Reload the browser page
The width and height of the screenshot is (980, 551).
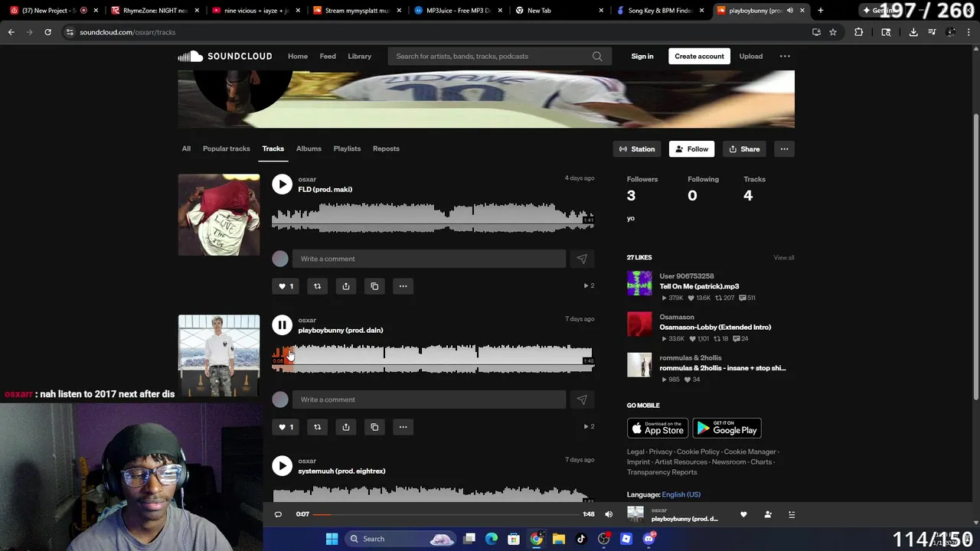47,32
